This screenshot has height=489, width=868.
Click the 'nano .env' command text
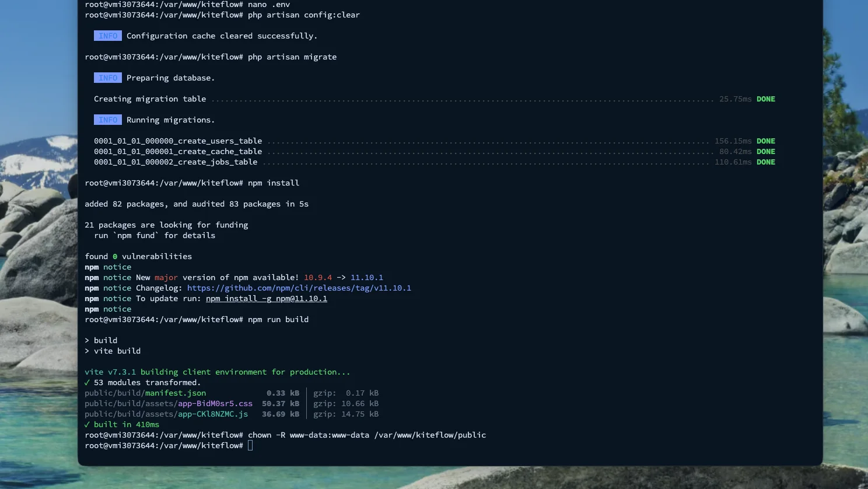coord(269,4)
